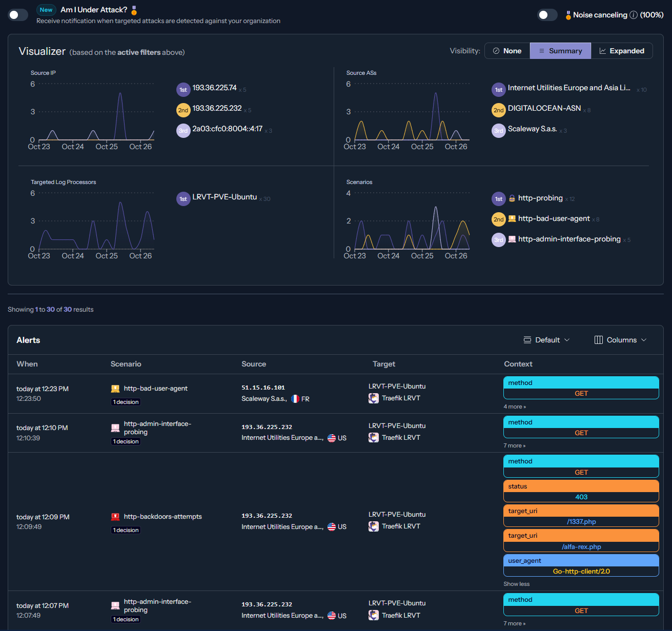This screenshot has width=672, height=631.
Task: Click the GET method value in the first alert
Action: (x=581, y=393)
